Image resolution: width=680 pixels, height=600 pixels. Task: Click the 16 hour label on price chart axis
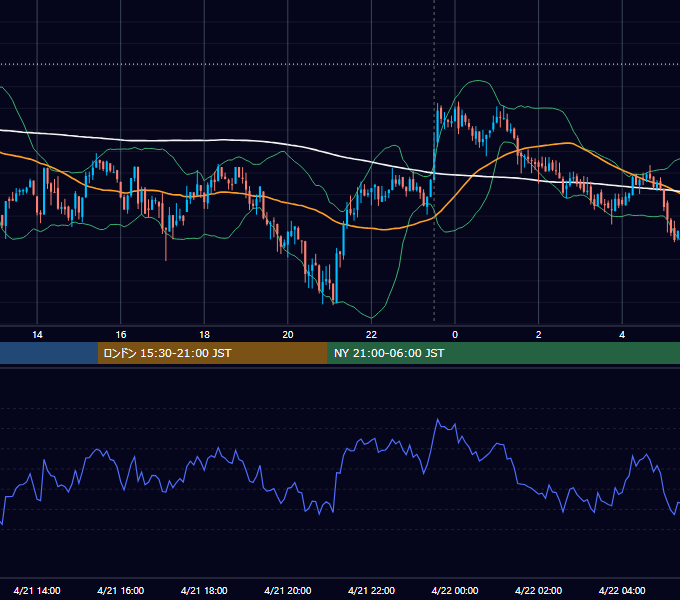click(x=121, y=335)
